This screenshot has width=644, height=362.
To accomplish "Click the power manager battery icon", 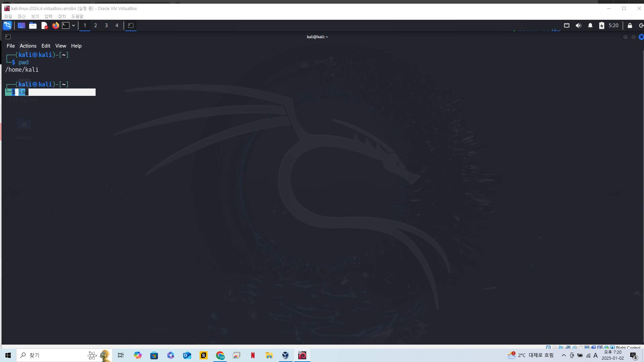I will (602, 25).
